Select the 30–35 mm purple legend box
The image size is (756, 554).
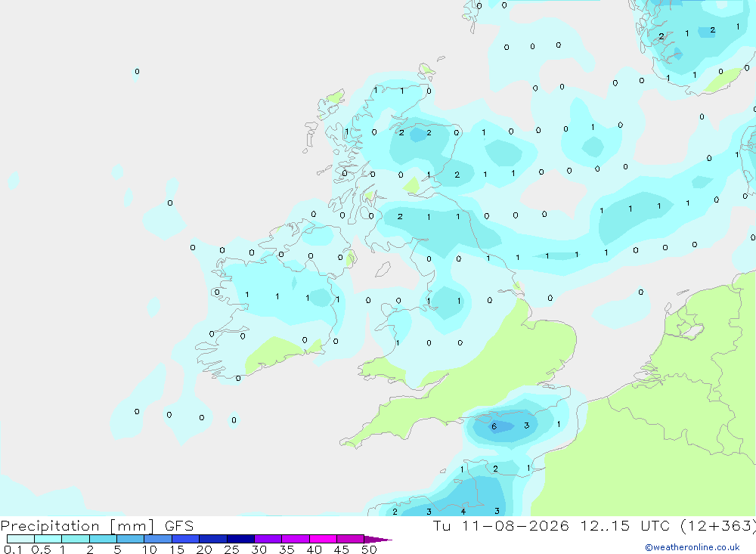(268, 539)
